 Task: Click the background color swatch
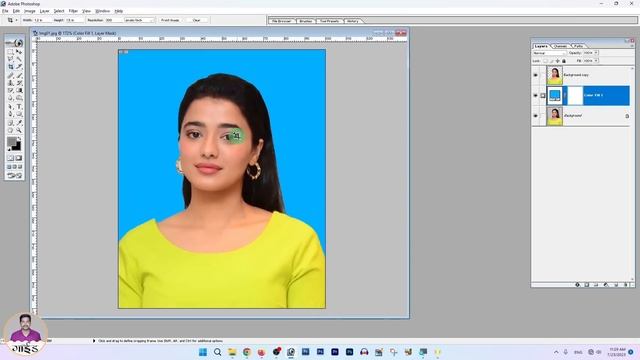[18, 147]
